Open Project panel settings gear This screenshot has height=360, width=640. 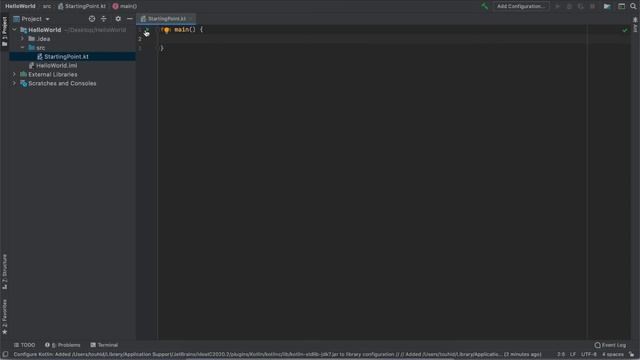coord(118,19)
